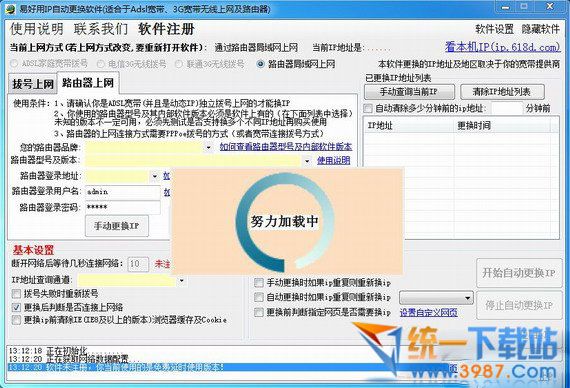Open router model and version dropdown
The image size is (570, 388).
click(307, 160)
